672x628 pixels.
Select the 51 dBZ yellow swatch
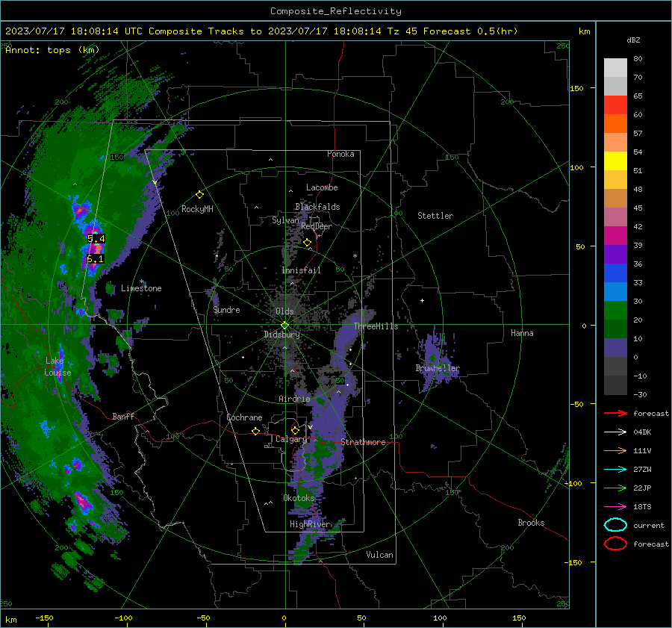615,161
